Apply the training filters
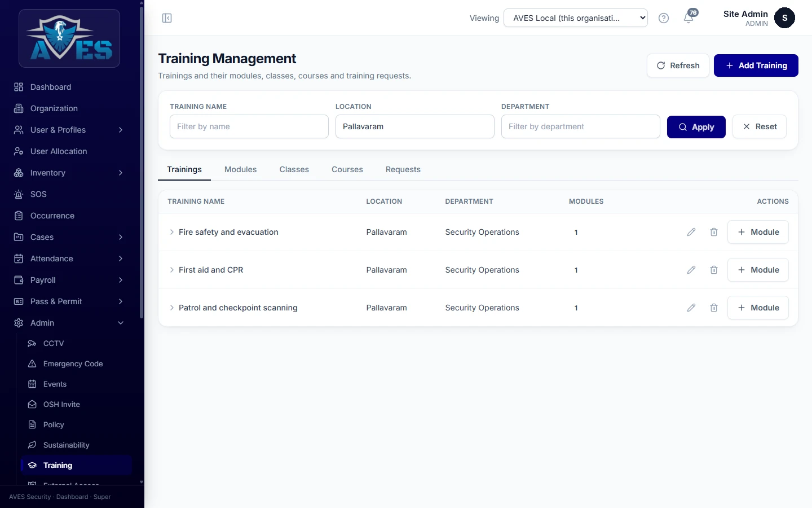Image resolution: width=812 pixels, height=508 pixels. click(696, 127)
